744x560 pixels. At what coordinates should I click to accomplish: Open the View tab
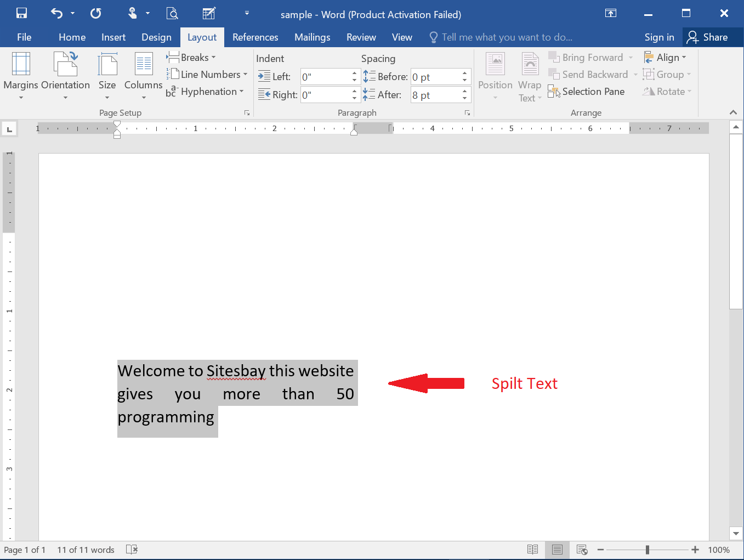pos(402,37)
